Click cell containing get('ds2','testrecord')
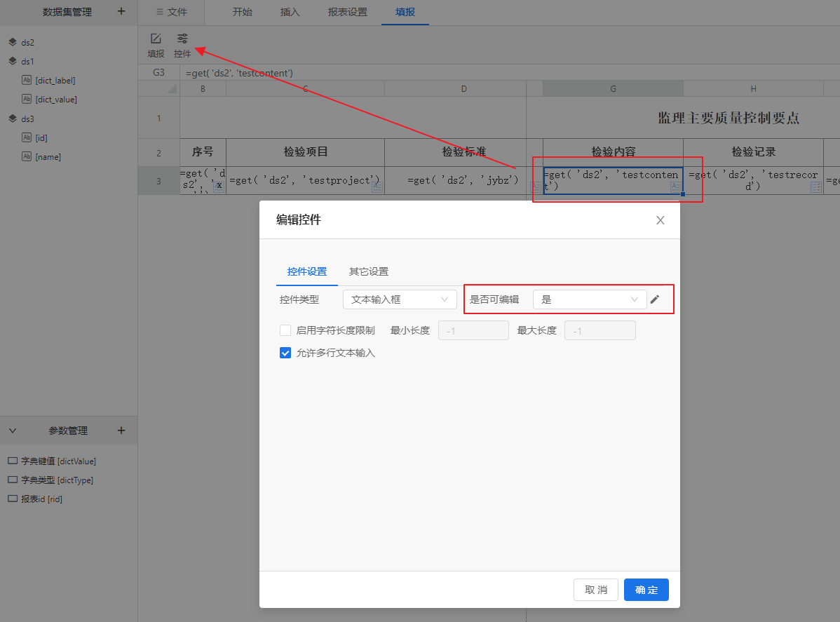 pos(753,180)
